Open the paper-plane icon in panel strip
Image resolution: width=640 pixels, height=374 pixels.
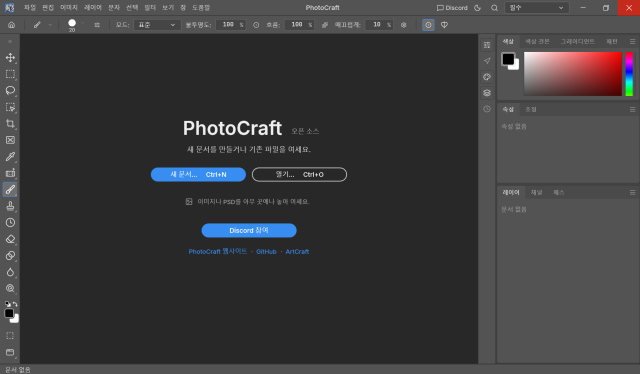coord(487,61)
